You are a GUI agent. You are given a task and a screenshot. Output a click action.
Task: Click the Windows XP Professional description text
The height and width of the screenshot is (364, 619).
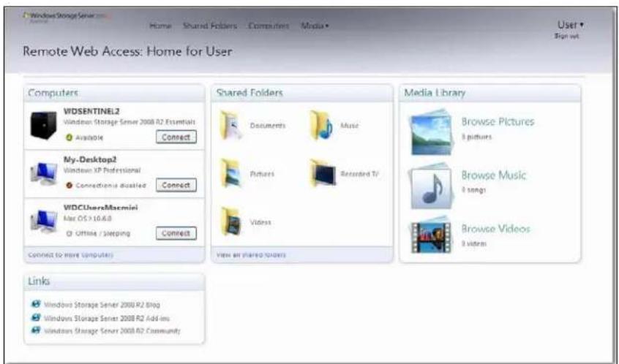click(102, 170)
